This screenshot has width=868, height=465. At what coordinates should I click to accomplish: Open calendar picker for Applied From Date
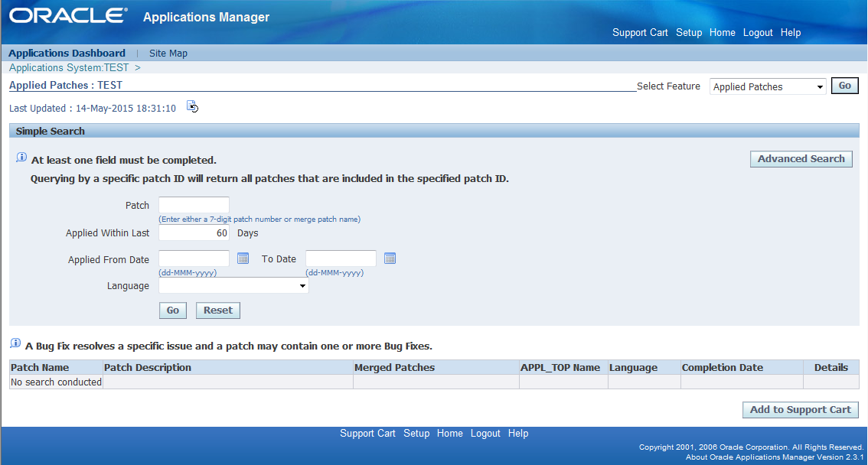tap(243, 259)
